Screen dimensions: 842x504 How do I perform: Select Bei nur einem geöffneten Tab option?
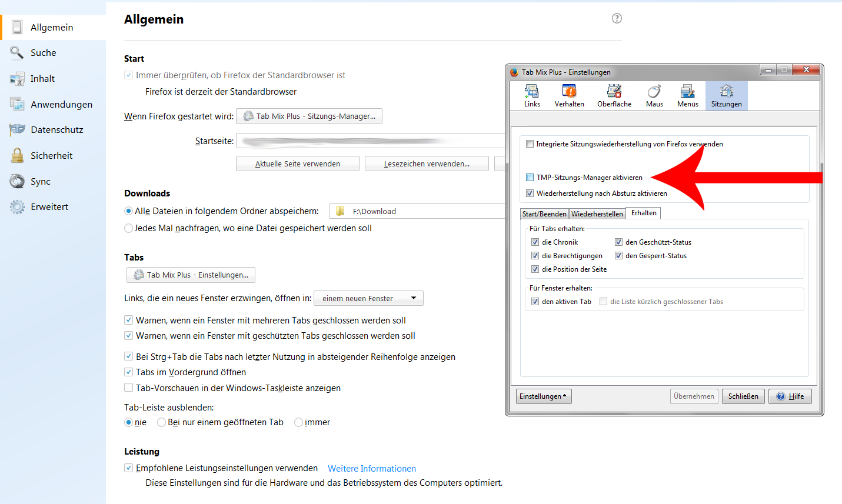click(161, 422)
